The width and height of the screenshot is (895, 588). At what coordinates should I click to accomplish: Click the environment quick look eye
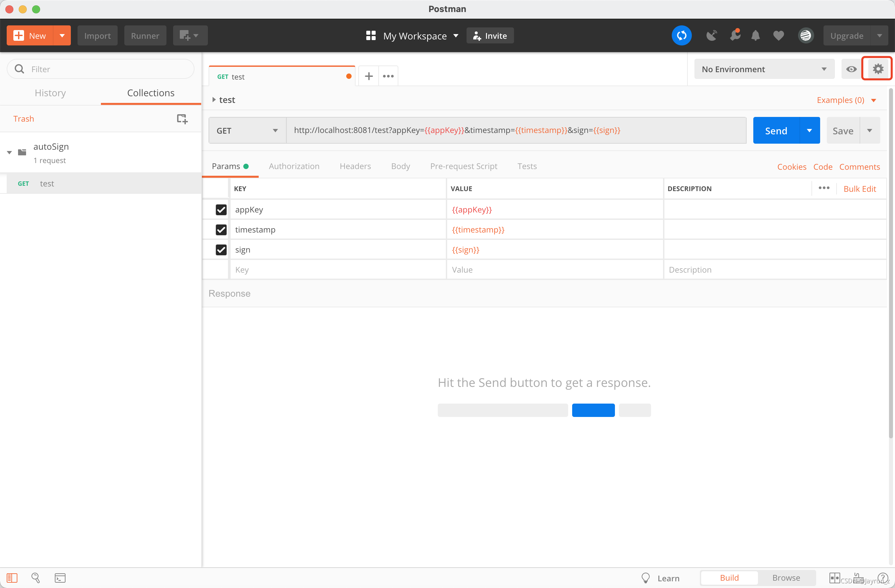click(851, 69)
